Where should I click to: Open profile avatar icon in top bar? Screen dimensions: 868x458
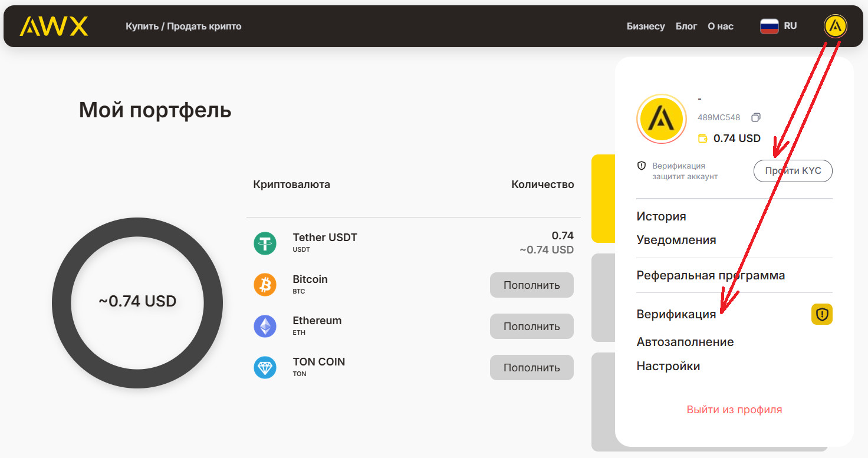pos(835,26)
